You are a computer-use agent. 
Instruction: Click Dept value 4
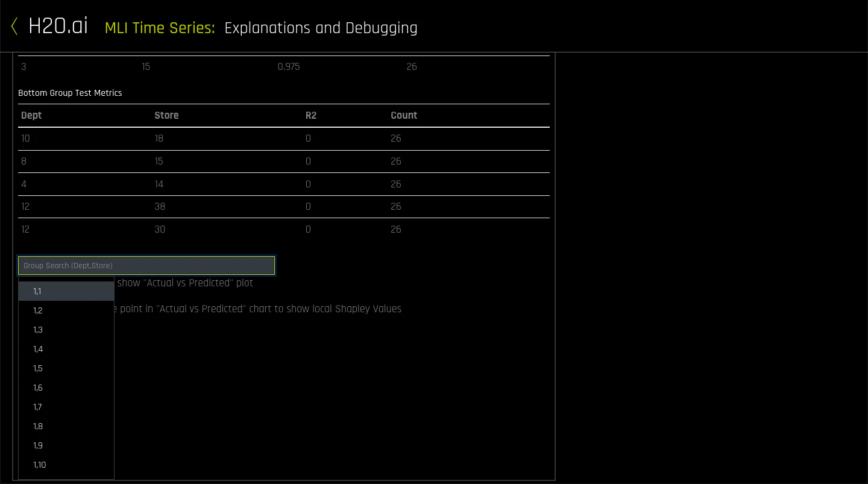(24, 184)
